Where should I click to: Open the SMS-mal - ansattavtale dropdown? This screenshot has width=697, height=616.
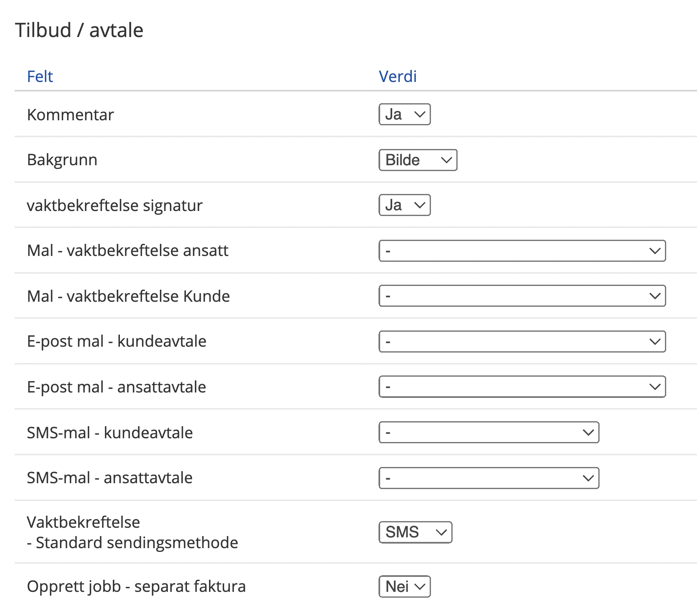[488, 478]
